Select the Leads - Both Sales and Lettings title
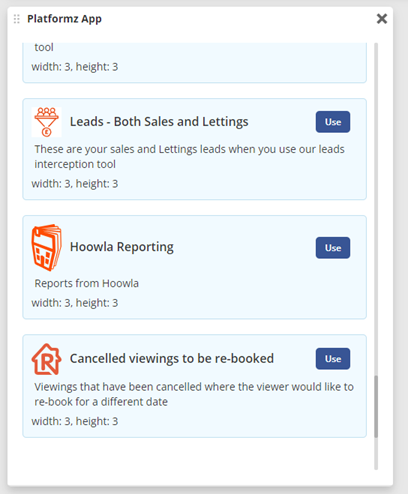 159,122
